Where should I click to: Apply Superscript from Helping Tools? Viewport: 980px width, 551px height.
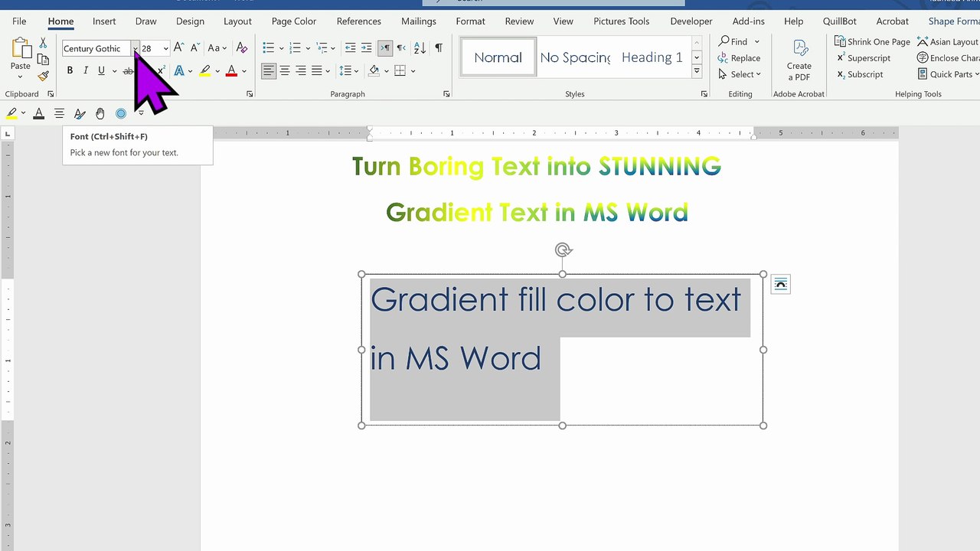[x=864, y=58]
